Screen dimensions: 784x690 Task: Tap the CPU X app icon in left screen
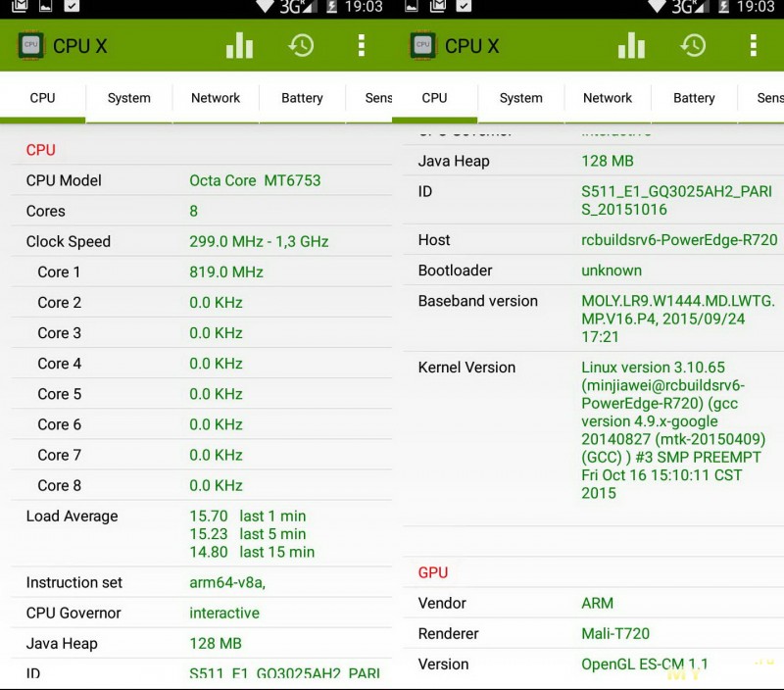[x=31, y=45]
